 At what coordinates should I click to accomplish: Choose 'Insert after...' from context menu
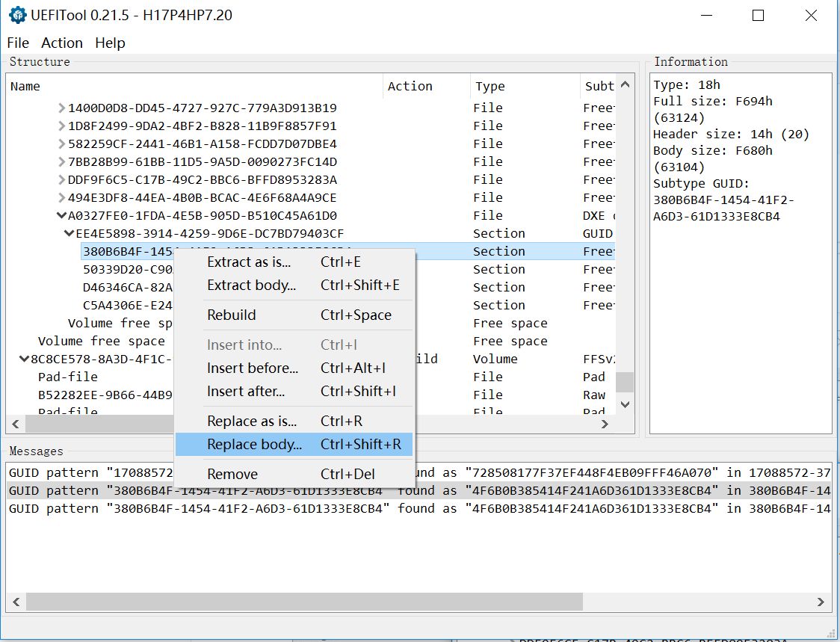294,391
